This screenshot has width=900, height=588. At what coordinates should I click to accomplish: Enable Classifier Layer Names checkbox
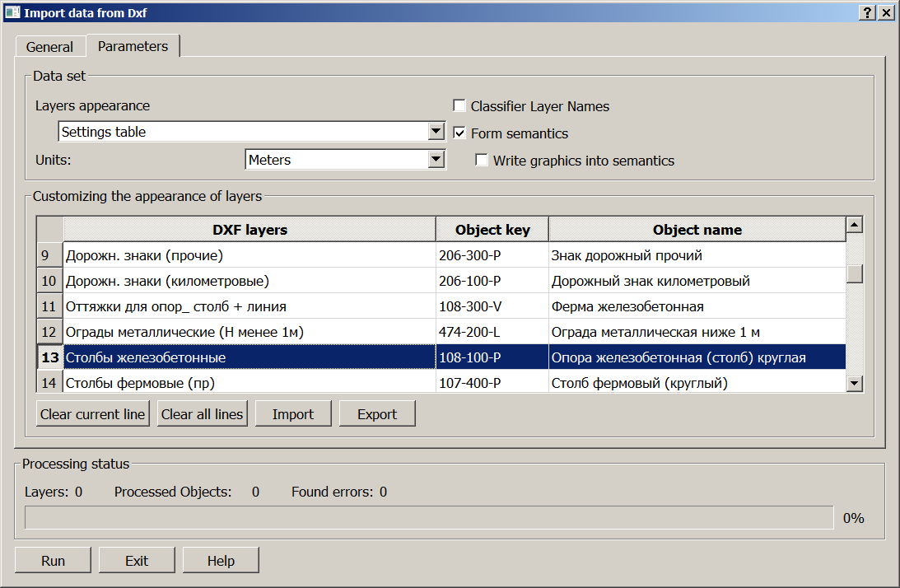click(x=459, y=106)
